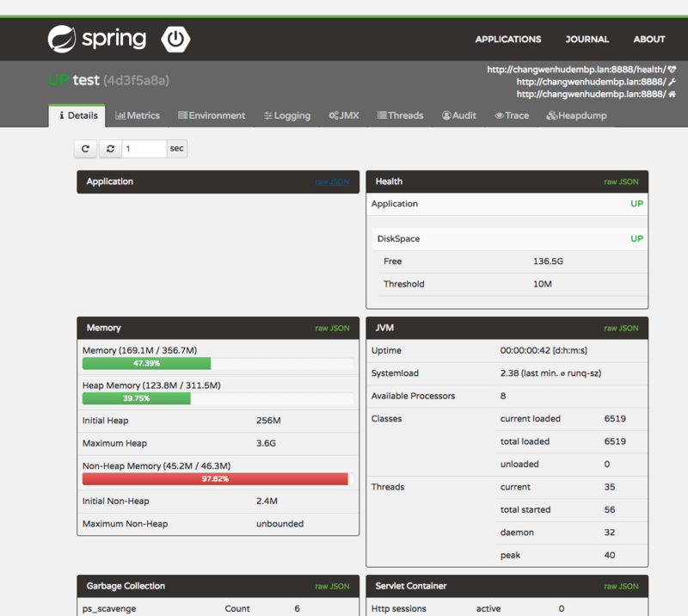Click the sliders icon on the Logging tab
Image resolution: width=688 pixels, height=616 pixels.
(x=268, y=115)
